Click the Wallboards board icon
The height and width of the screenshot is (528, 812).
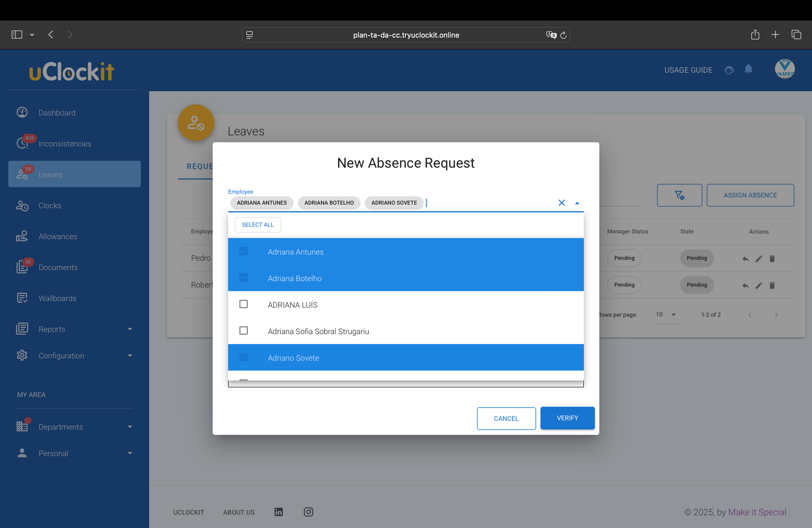tap(22, 298)
